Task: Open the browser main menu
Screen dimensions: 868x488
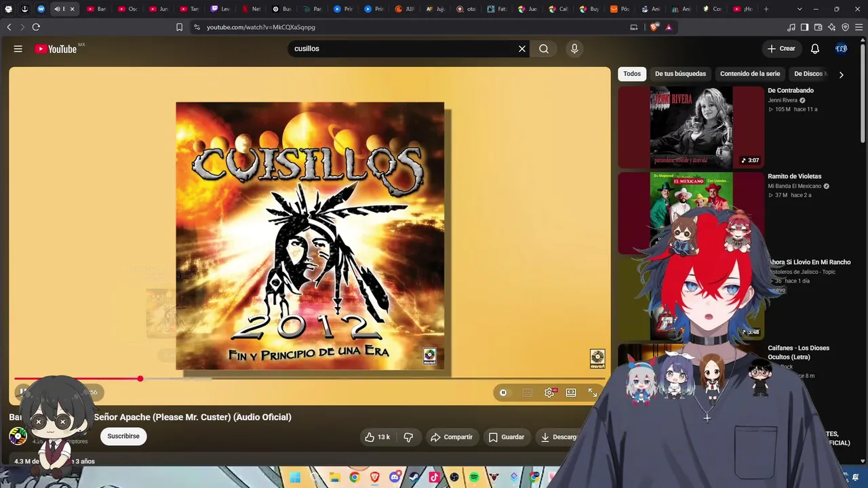Action: (x=859, y=27)
